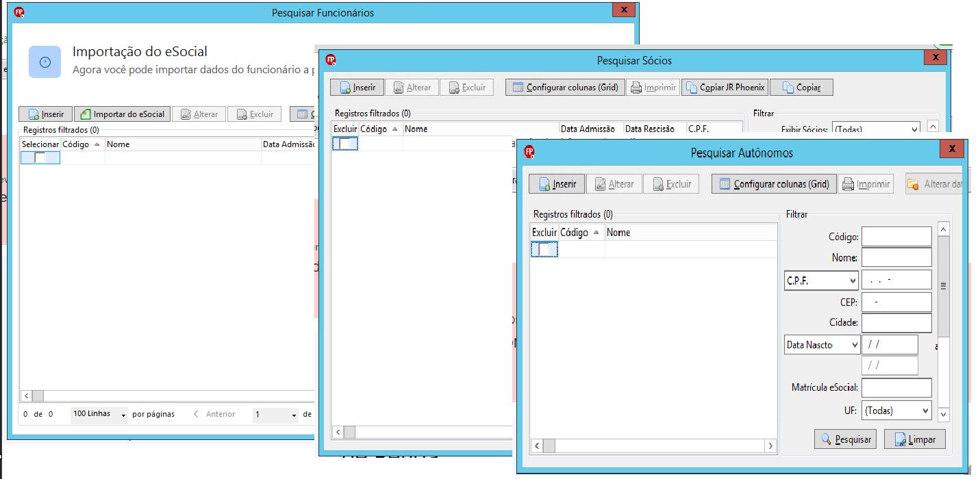Viewport: 980px width, 479px height.
Task: Click Nome column header in Autônomos grid
Action: (x=691, y=233)
